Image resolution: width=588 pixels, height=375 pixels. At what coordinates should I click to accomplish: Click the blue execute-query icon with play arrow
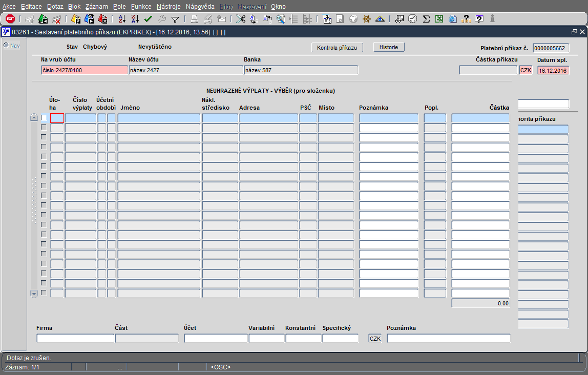89,19
